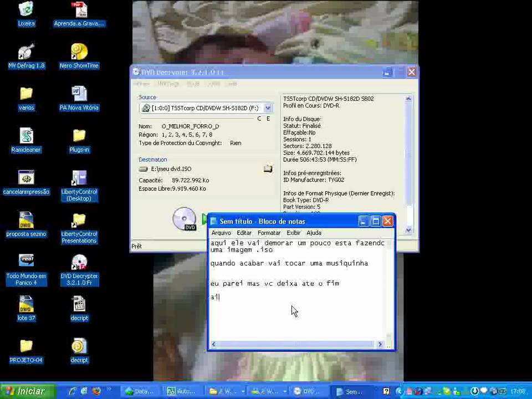Open the proposta sezino DWG file

(x=26, y=224)
